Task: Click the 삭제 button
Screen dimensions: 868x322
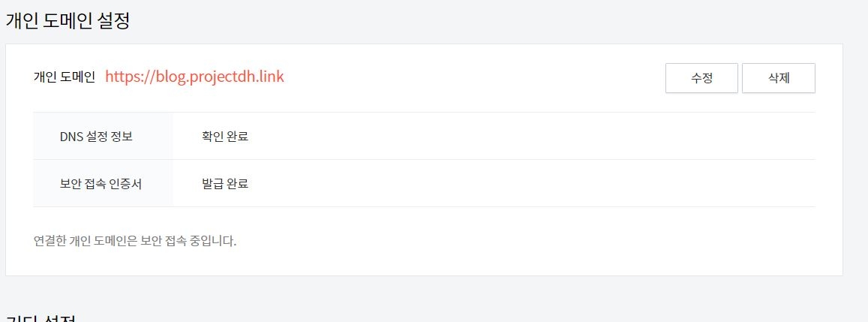Action: coord(778,78)
